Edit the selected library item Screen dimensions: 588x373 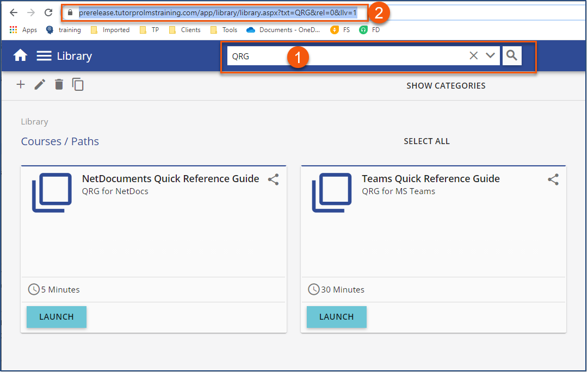(40, 85)
